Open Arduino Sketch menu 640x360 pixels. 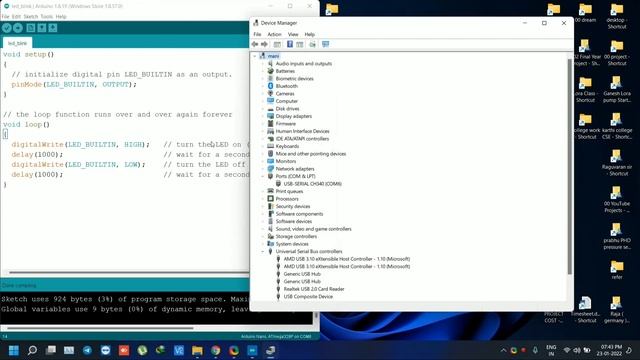click(x=31, y=17)
